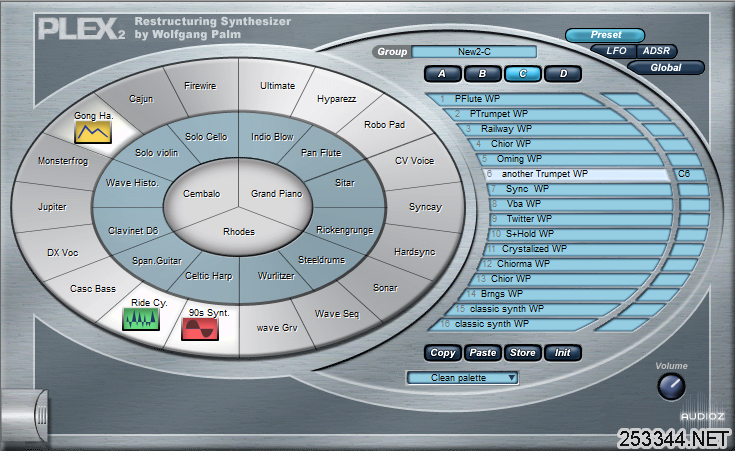Click the Group name field New2-C
Image resolution: width=735 pixels, height=451 pixels.
474,52
